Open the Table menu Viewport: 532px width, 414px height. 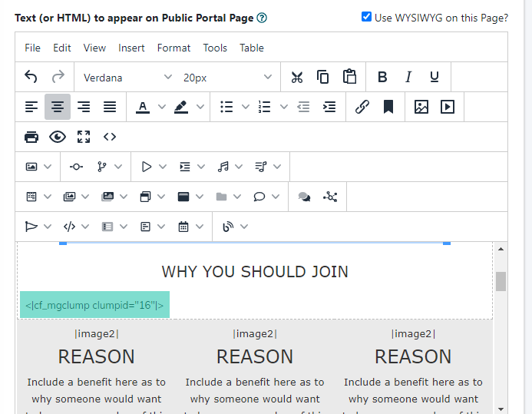click(252, 48)
